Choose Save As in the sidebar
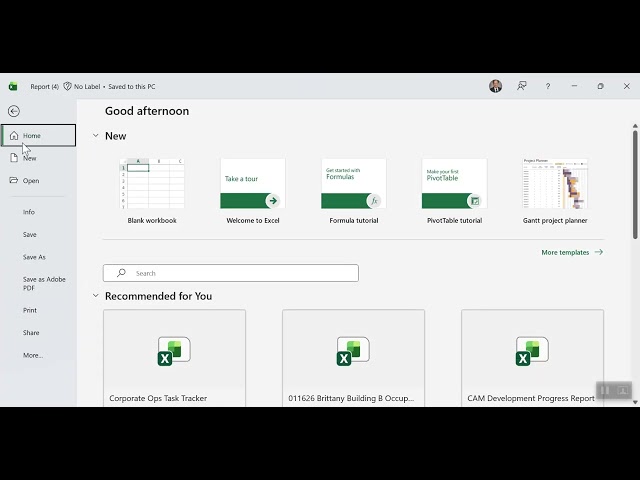640x480 pixels. (34, 257)
